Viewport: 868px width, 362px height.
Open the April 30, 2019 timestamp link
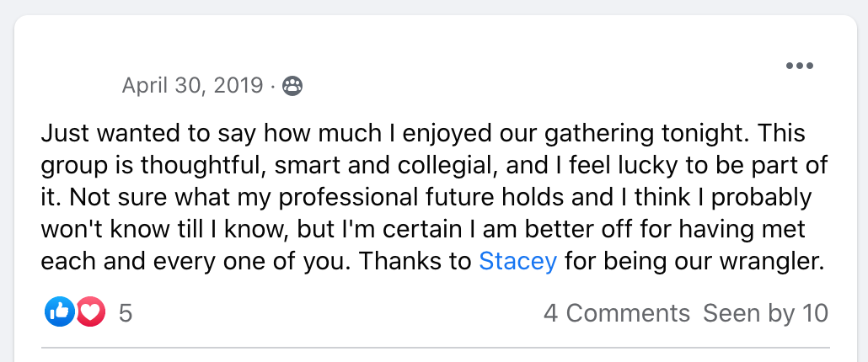click(192, 85)
